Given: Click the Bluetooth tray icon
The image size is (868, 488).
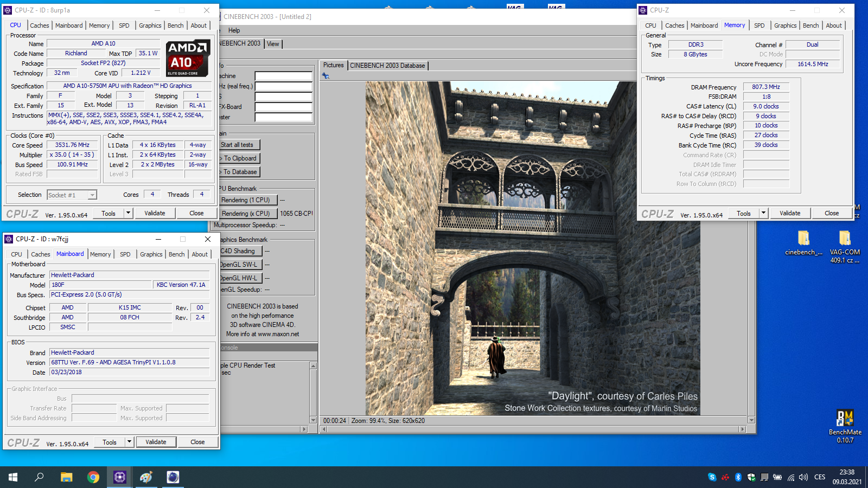Looking at the screenshot, I should (738, 477).
